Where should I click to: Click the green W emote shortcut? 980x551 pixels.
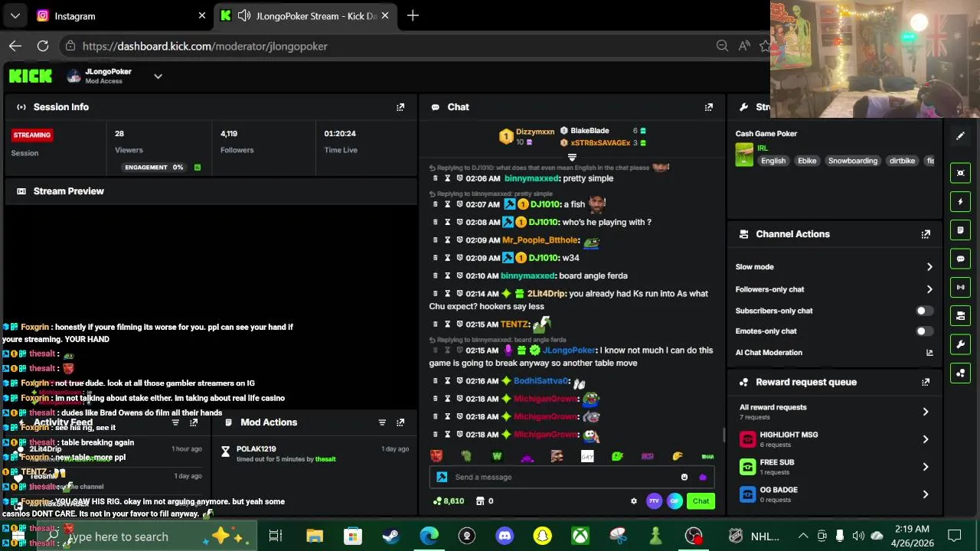click(x=497, y=457)
